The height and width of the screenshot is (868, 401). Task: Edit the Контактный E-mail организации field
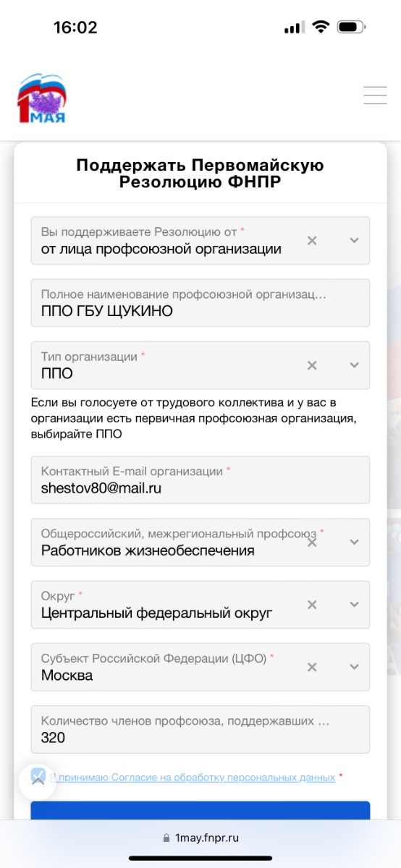200,480
